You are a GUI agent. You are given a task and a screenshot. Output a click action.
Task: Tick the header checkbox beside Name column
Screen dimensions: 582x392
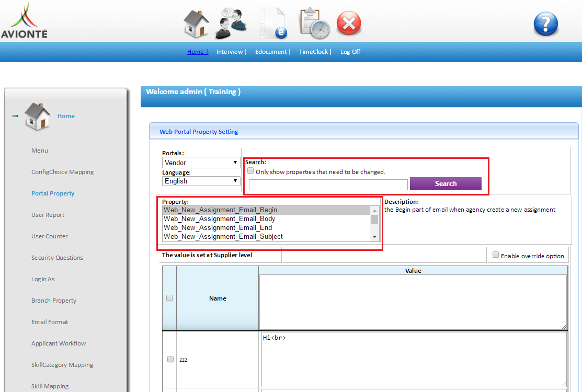pos(169,298)
